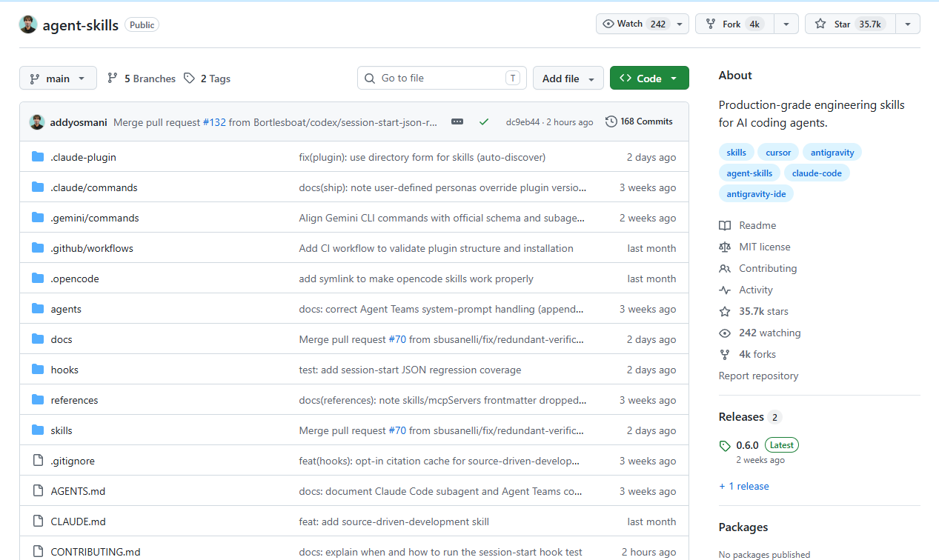Select the skills topic tag
The width and height of the screenshot is (939, 560).
pyautogui.click(x=737, y=152)
